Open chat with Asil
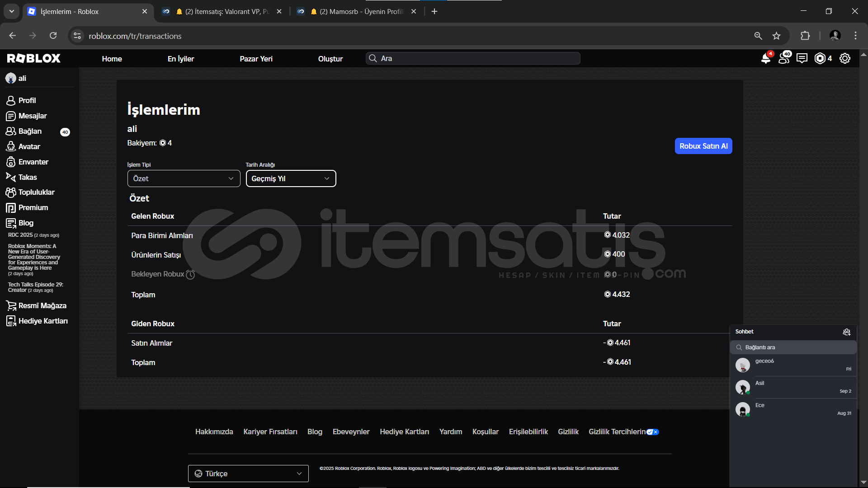Viewport: 868px width, 488px height. pos(793,387)
